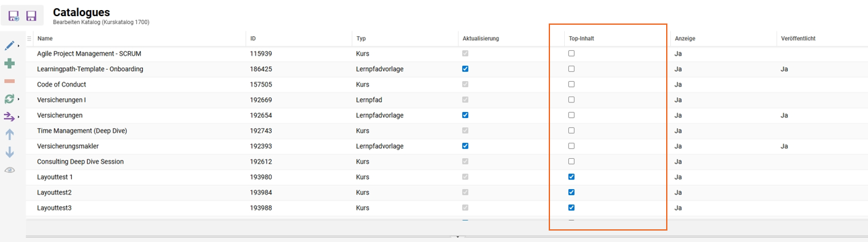Screen dimensions: 868x242
Task: Click the Top-Inhalt column header
Action: coord(581,39)
